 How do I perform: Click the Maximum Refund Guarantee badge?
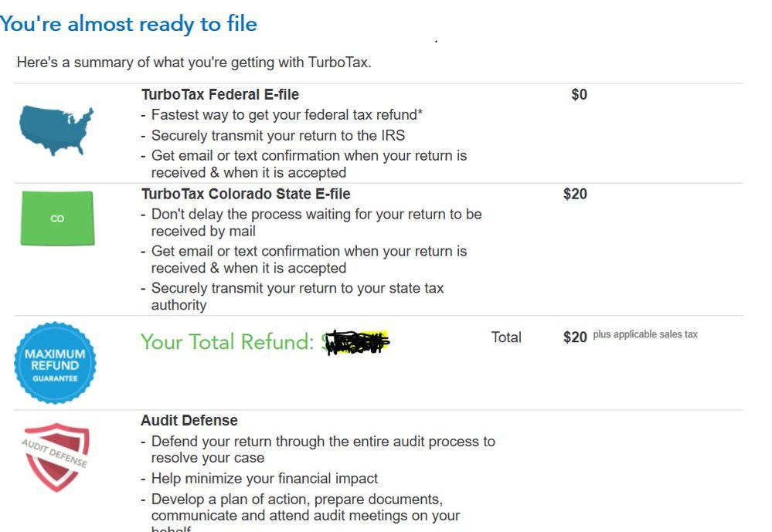(55, 363)
